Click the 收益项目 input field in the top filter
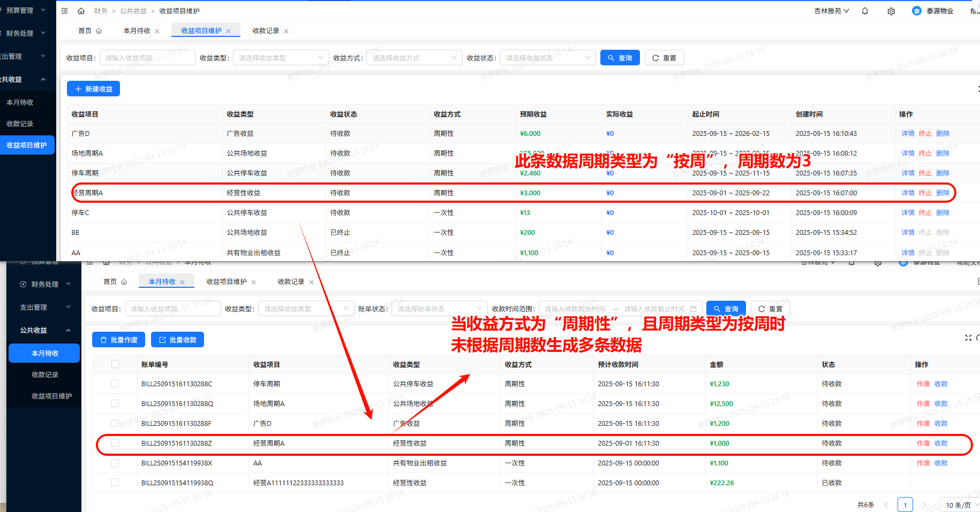This screenshot has height=512, width=980. click(147, 58)
